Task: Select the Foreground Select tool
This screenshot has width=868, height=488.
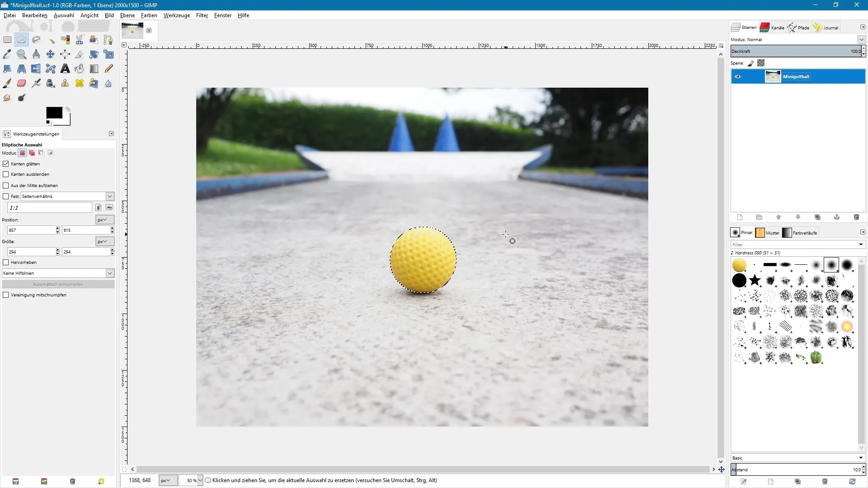Action: [94, 40]
